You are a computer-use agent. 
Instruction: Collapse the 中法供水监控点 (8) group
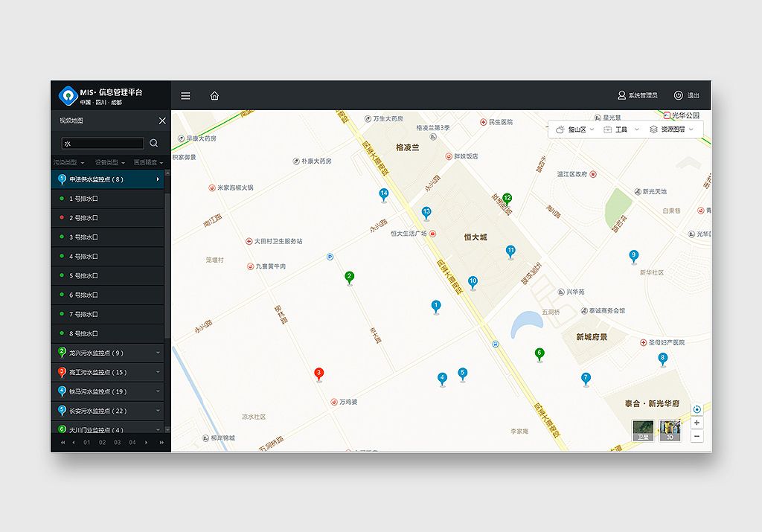[107, 179]
